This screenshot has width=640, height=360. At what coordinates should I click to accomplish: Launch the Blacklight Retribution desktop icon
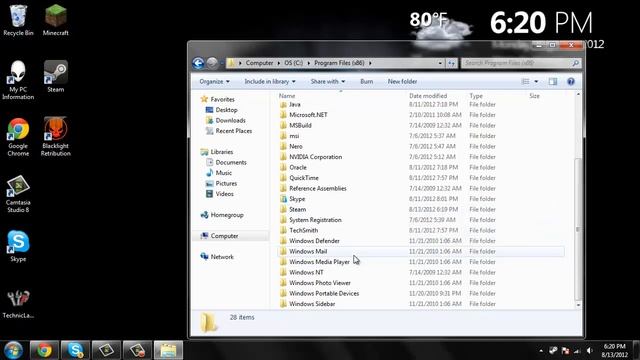click(56, 137)
